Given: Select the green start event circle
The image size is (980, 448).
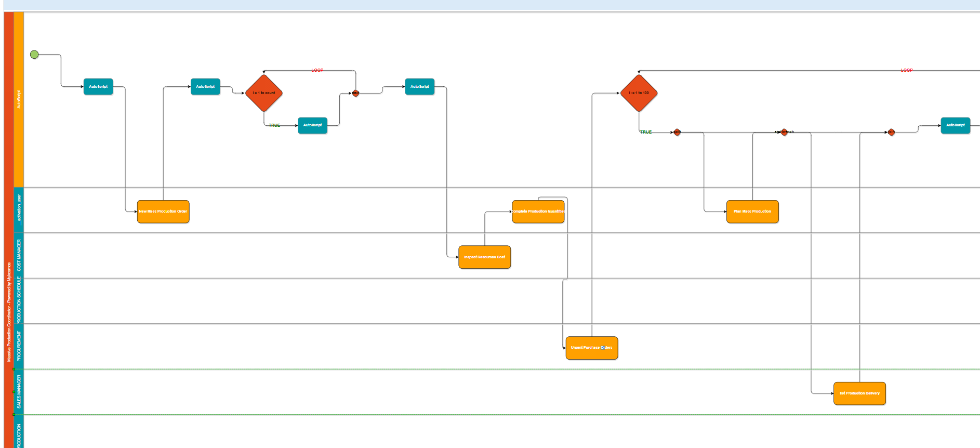Looking at the screenshot, I should [34, 55].
